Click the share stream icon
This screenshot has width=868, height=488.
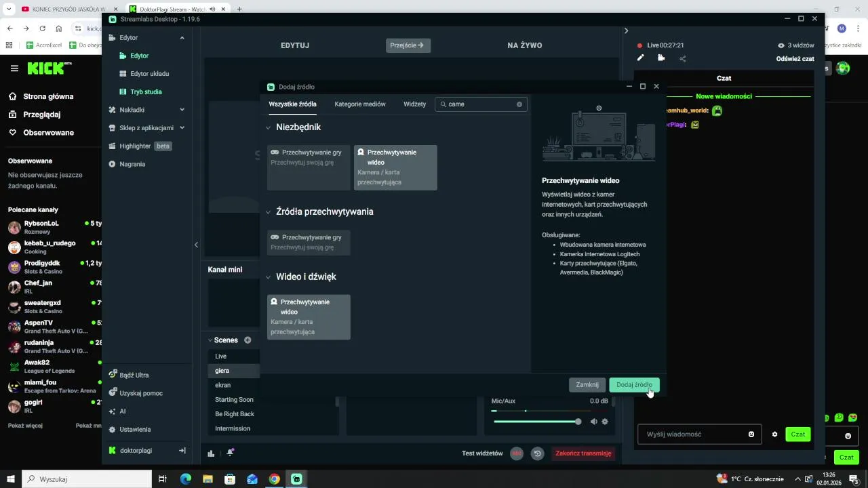(682, 59)
